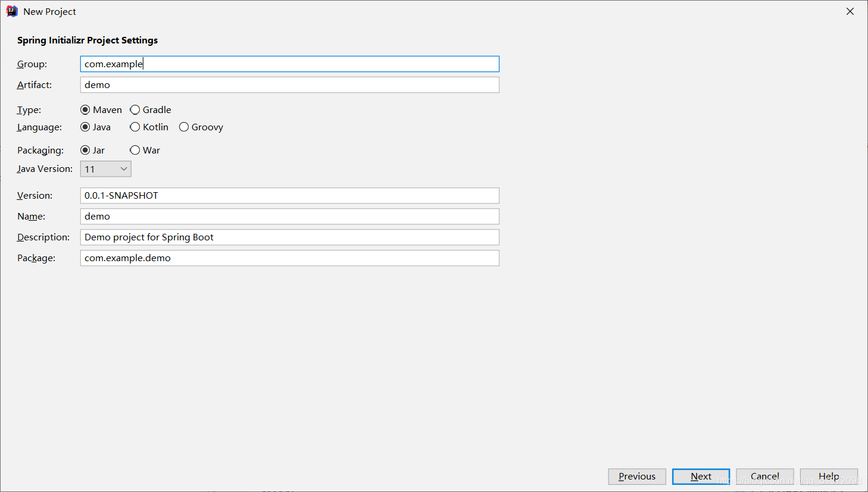The height and width of the screenshot is (492, 868).
Task: Click the Artifact text field
Action: [290, 85]
